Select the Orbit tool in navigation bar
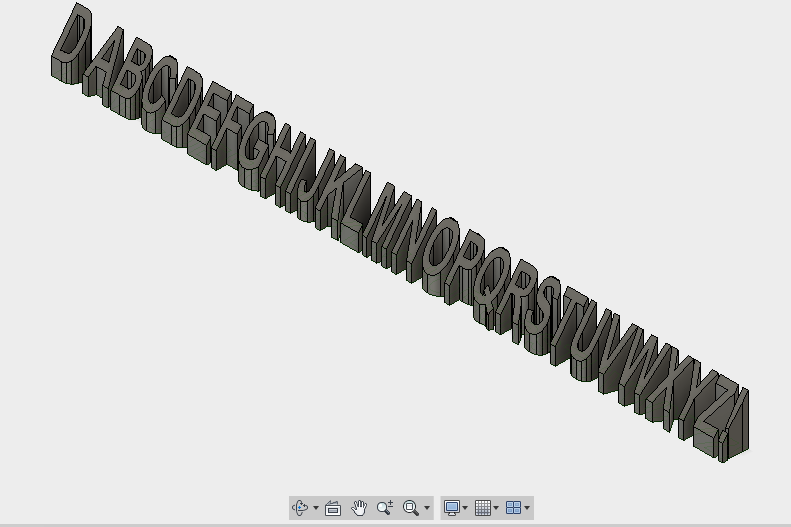 [300, 507]
